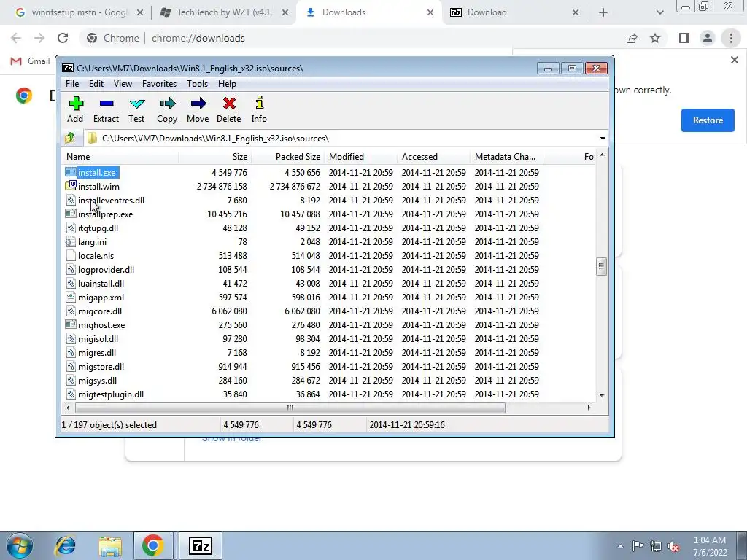Open the Chrome share icon
The width and height of the screenshot is (747, 560).
point(632,38)
